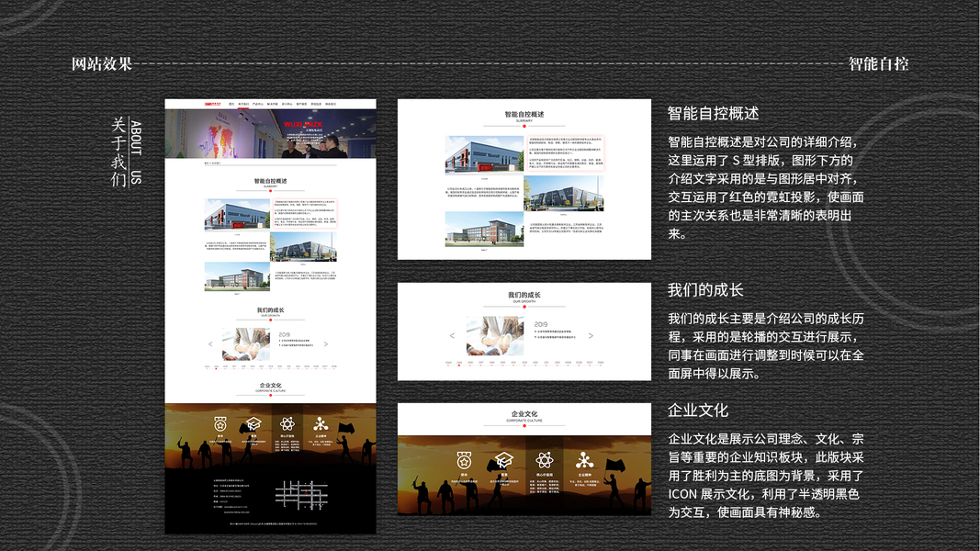The height and width of the screenshot is (551, 980).
Task: Click the copyright line at the mockup footer bottom
Action: coord(273,523)
